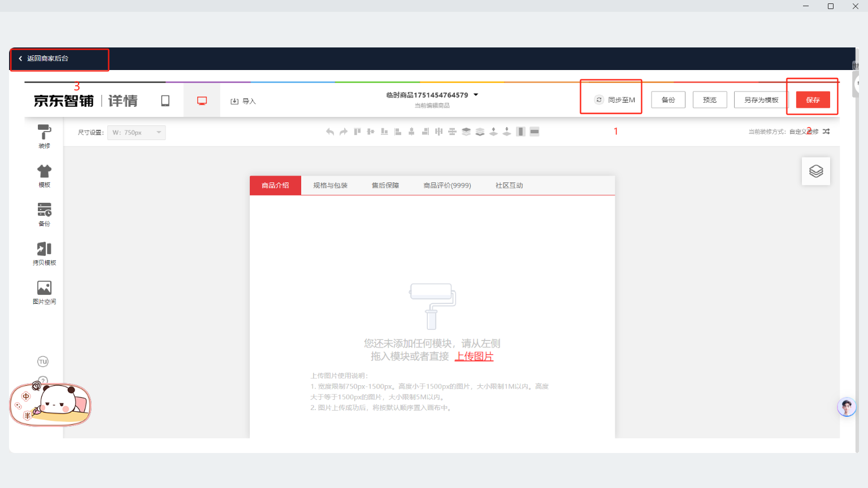Viewport: 868px width, 488px height.
Task: Click the undo arrow in toolbar
Action: tap(330, 132)
